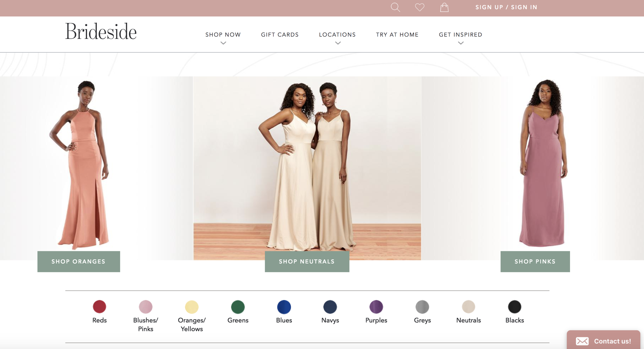
Task: Open the shopping bag icon
Action: point(444,7)
